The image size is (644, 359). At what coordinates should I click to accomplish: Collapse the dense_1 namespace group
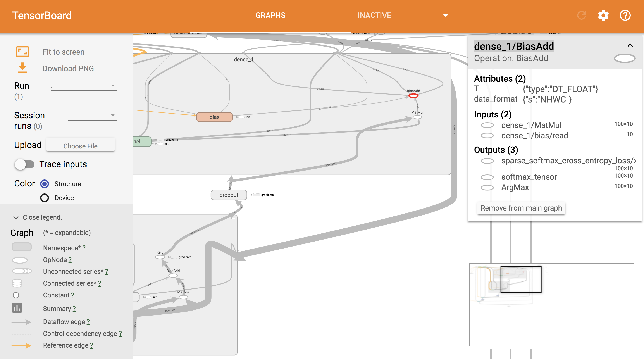(x=447, y=57)
